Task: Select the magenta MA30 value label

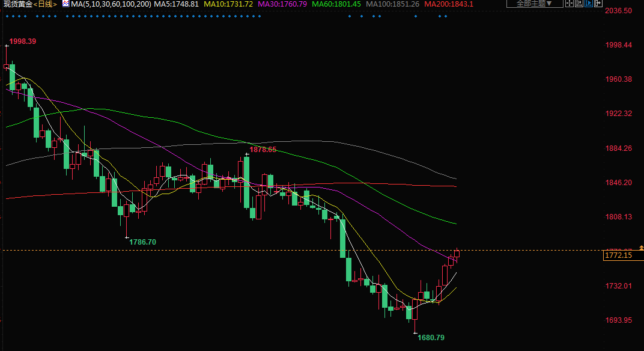Action: (x=282, y=4)
